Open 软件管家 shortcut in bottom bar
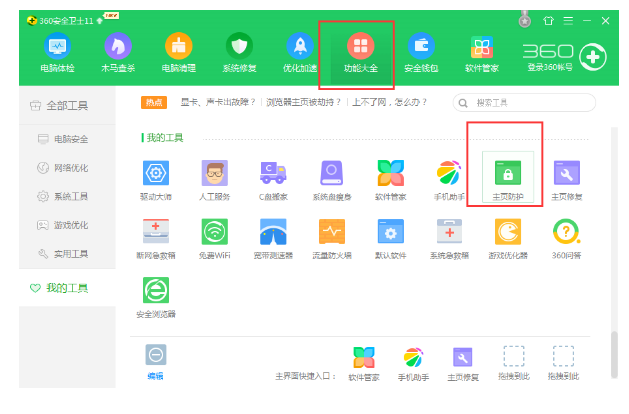The height and width of the screenshot is (414, 629). pos(364,364)
